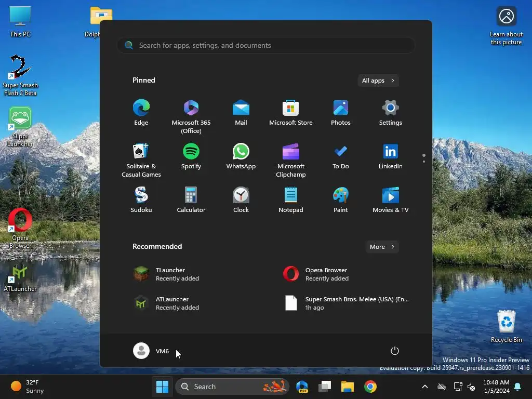The width and height of the screenshot is (532, 399).
Task: Open Edge Preview on taskbar
Action: [x=302, y=387]
